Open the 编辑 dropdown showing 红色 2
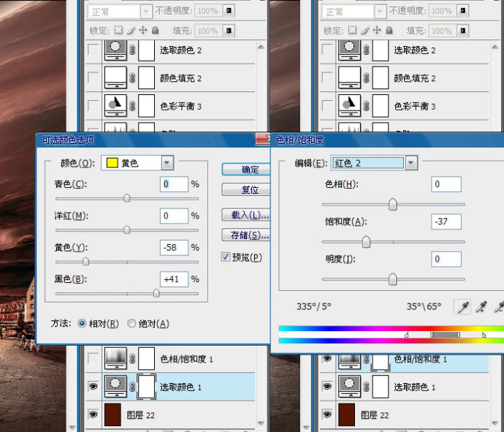Image resolution: width=504 pixels, height=432 pixels. (411, 163)
